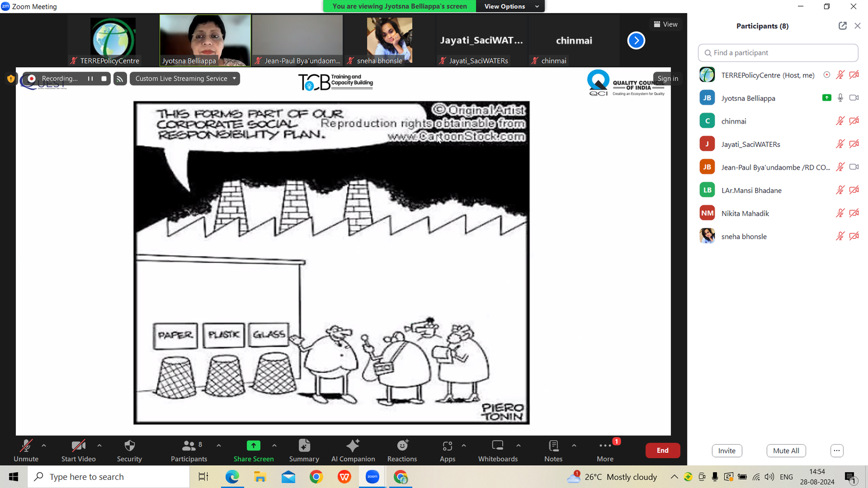Open the weather widget showing 26°C
Viewport: 868px width, 488px height.
[x=612, y=477]
